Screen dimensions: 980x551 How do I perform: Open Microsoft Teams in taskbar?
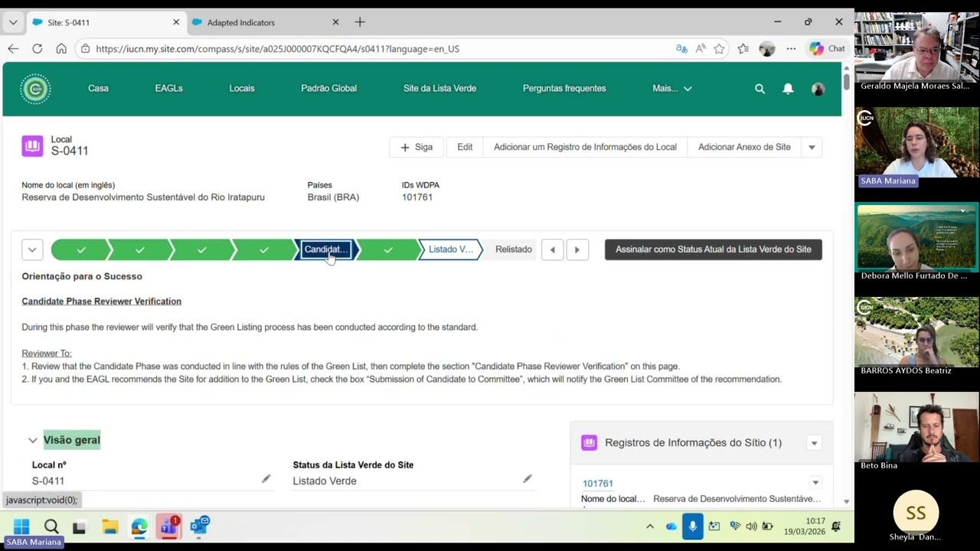(x=168, y=527)
